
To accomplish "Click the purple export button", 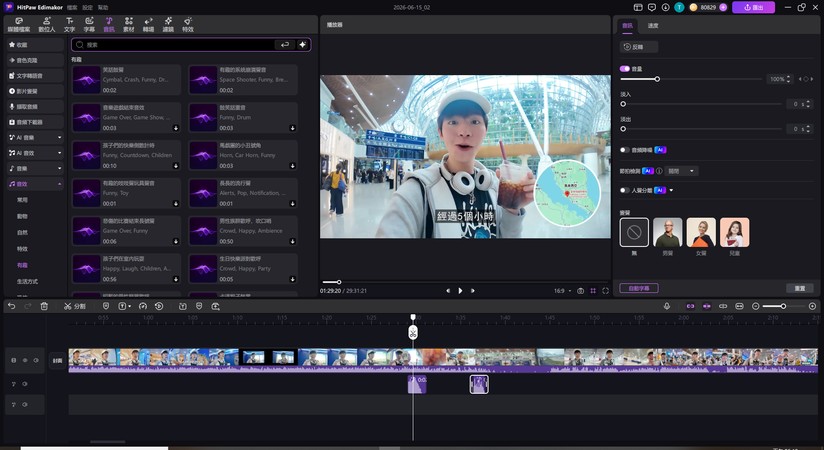I will click(x=753, y=7).
